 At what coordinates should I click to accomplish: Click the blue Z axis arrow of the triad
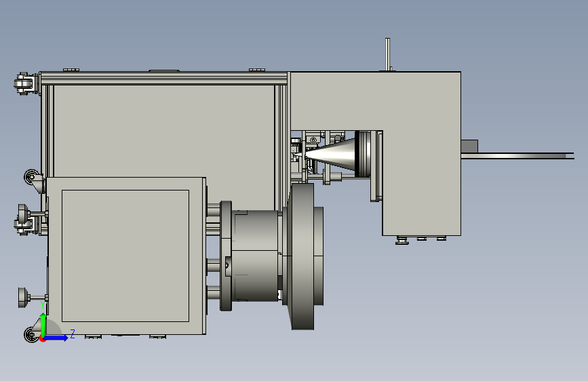coord(56,338)
